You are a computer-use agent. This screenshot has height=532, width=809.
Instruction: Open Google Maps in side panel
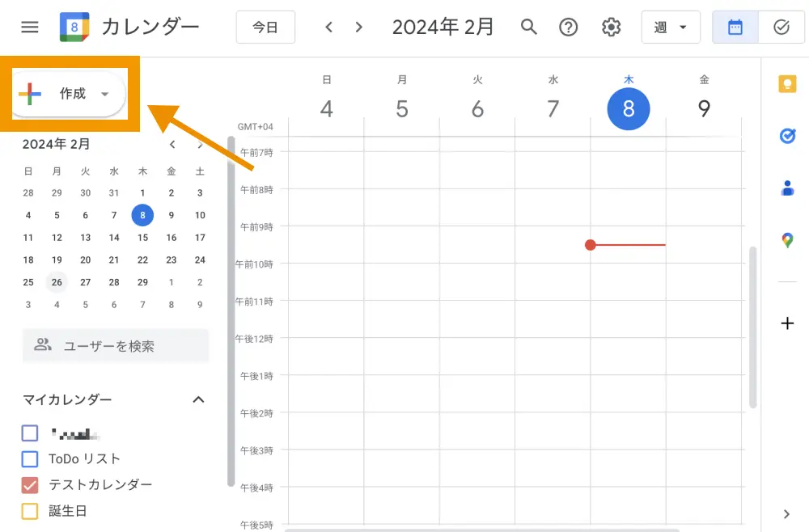[x=787, y=240]
